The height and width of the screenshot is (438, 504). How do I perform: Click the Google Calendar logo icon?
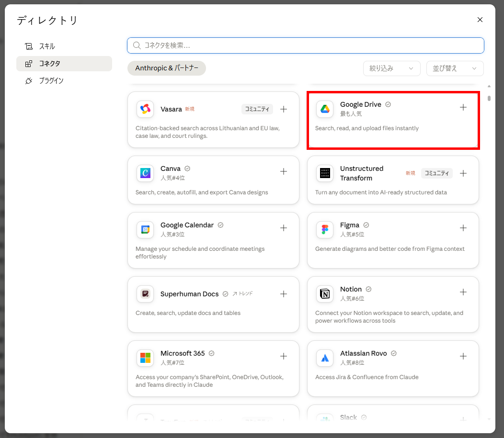145,230
